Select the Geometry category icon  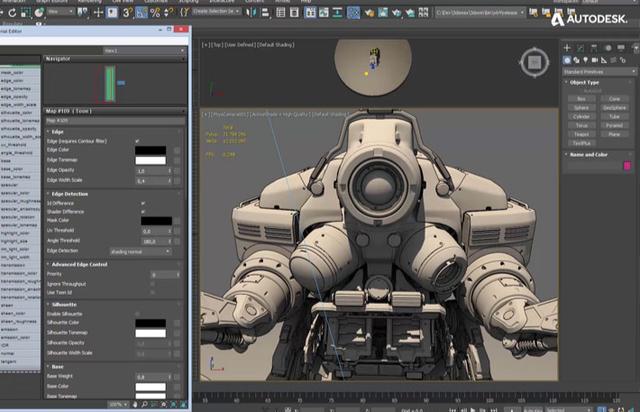[567, 60]
